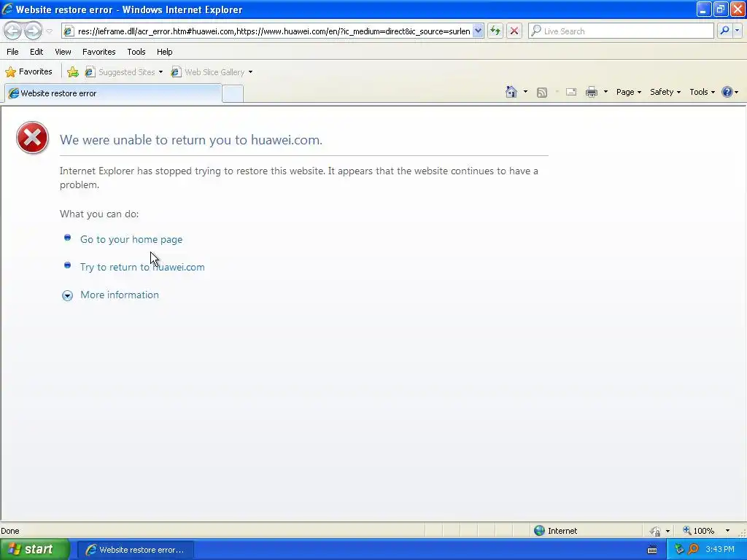Screen dimensions: 747x560
Task: Click the Forward navigation arrow
Action: tap(33, 31)
